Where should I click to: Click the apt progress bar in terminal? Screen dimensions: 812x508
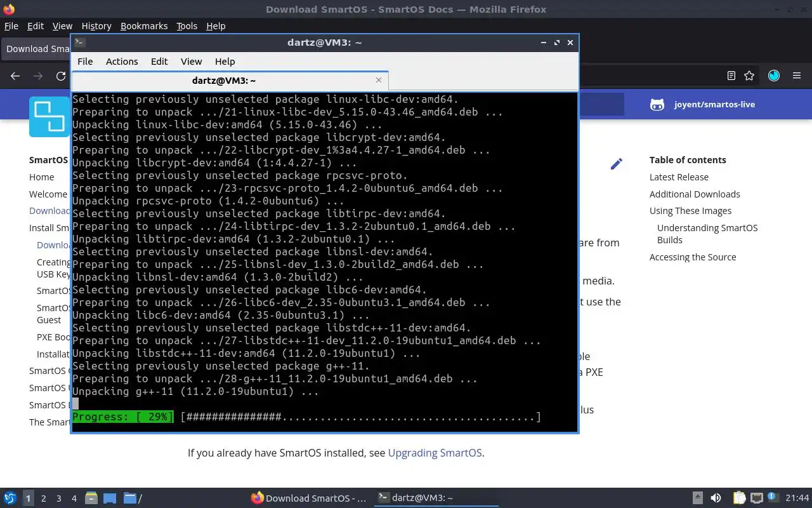click(360, 417)
